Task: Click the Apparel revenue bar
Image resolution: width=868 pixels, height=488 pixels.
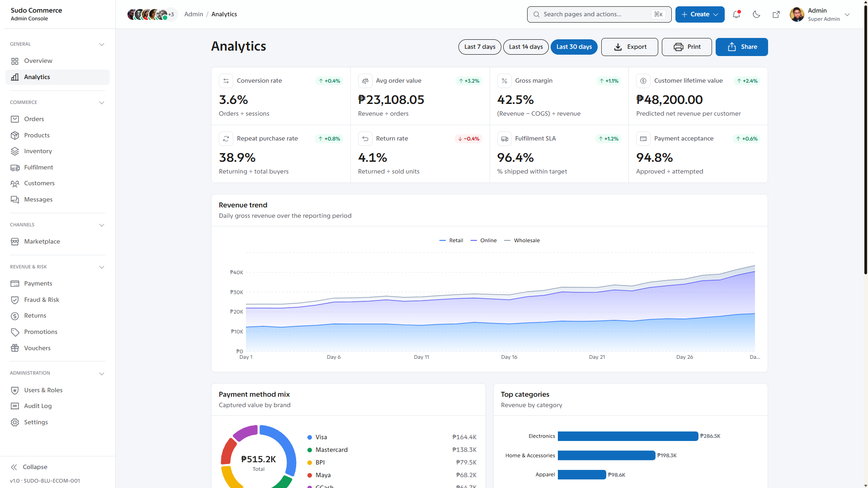Action: (x=582, y=475)
